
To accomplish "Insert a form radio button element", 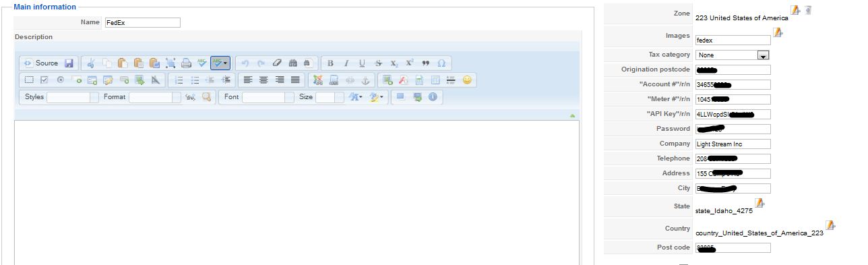I will [x=60, y=80].
